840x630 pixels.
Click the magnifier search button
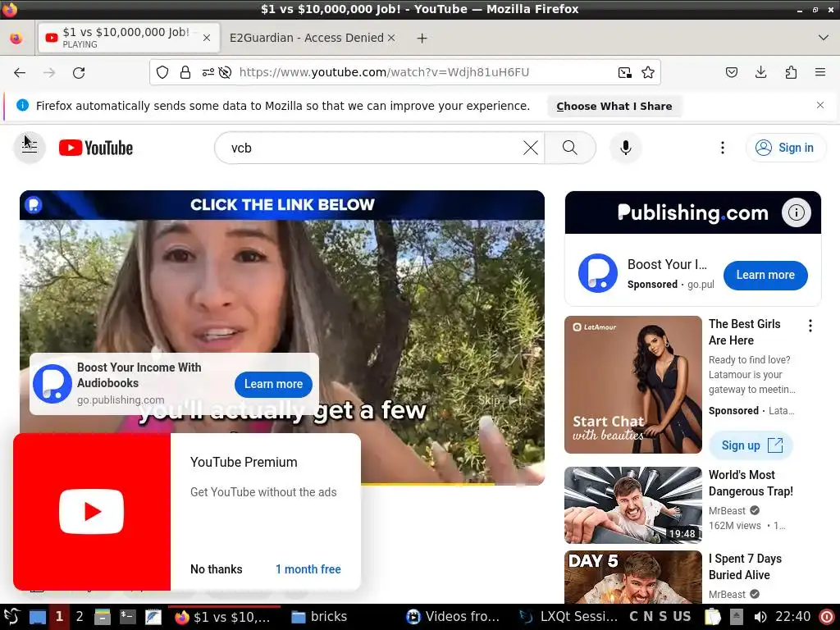coord(570,148)
